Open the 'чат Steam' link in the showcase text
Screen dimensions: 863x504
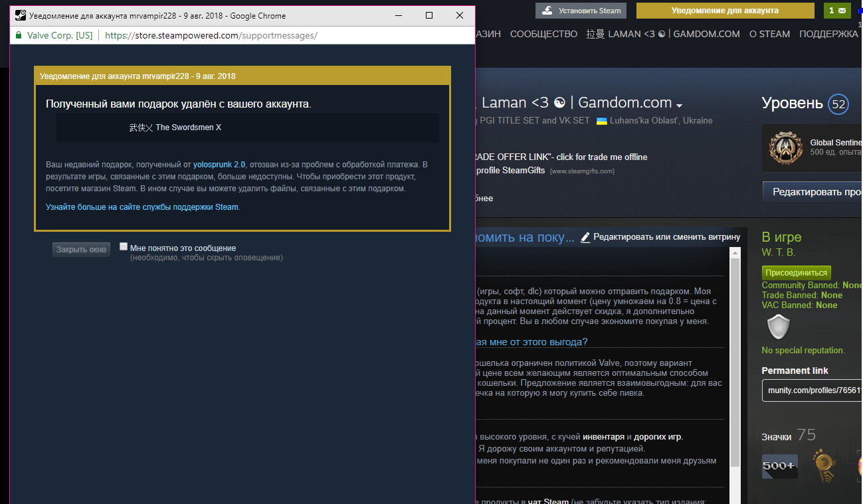pos(549,501)
